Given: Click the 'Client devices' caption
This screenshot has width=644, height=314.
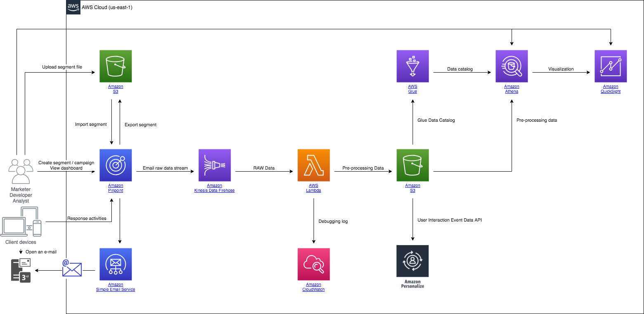Looking at the screenshot, I should click(x=21, y=242).
